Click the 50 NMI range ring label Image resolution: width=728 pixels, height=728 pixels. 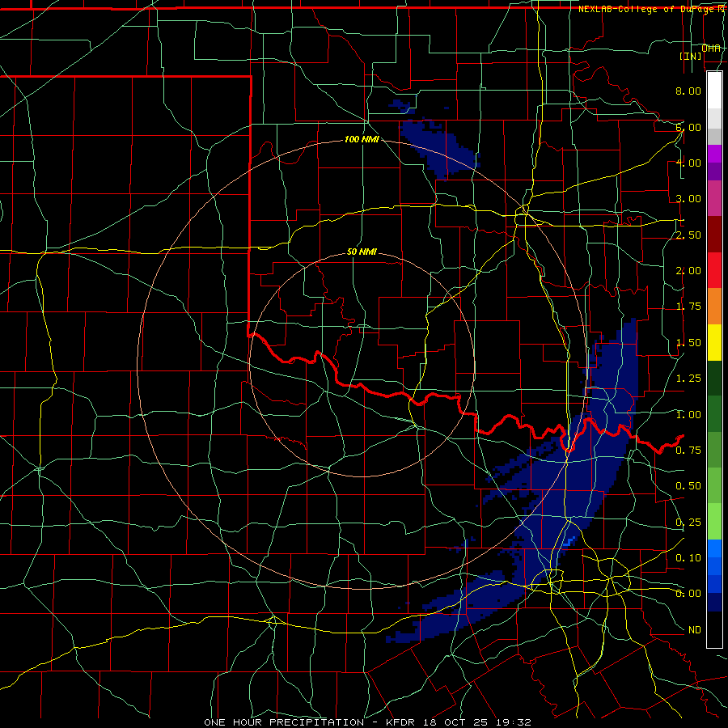(362, 252)
